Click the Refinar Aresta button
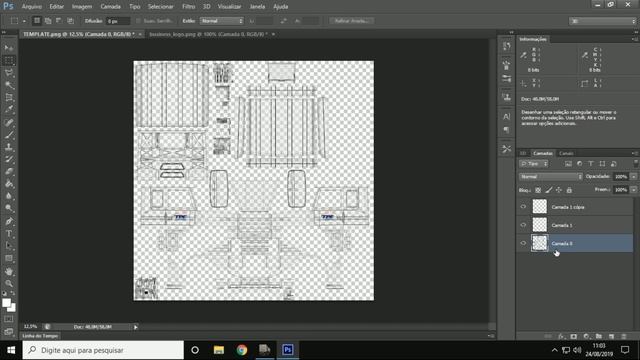The image size is (640, 360). pyautogui.click(x=351, y=20)
